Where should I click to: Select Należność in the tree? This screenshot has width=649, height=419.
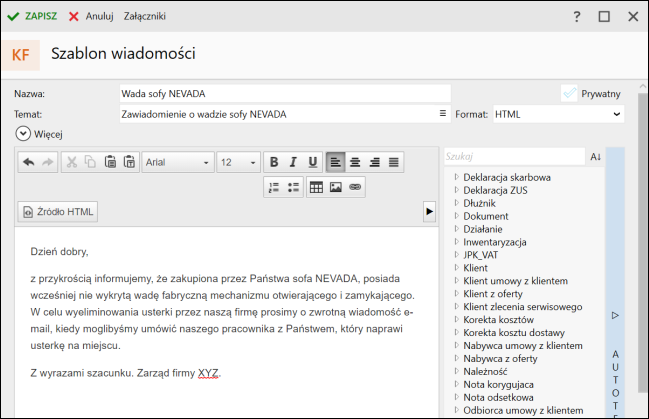pos(485,371)
